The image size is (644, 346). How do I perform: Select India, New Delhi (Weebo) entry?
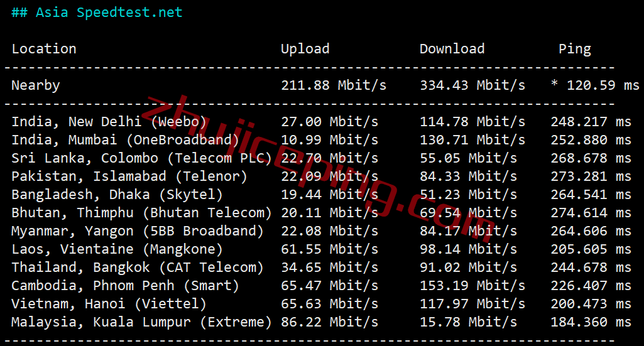[109, 122]
